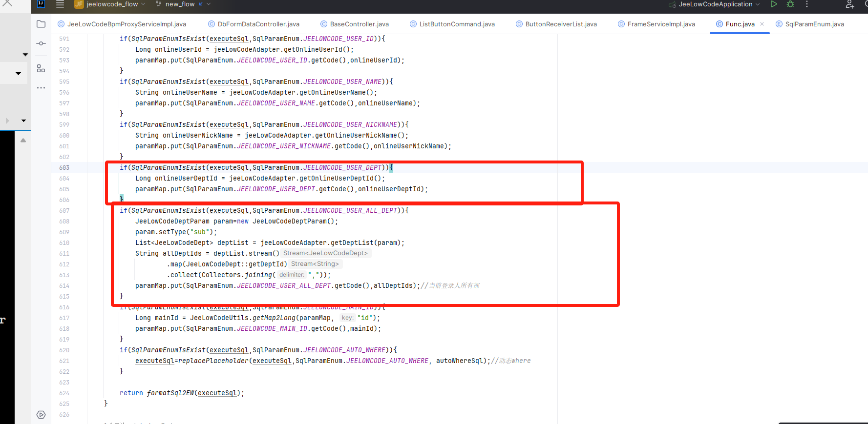This screenshot has height=424, width=868.
Task: Click the X icon in the top-left panel
Action: click(8, 3)
